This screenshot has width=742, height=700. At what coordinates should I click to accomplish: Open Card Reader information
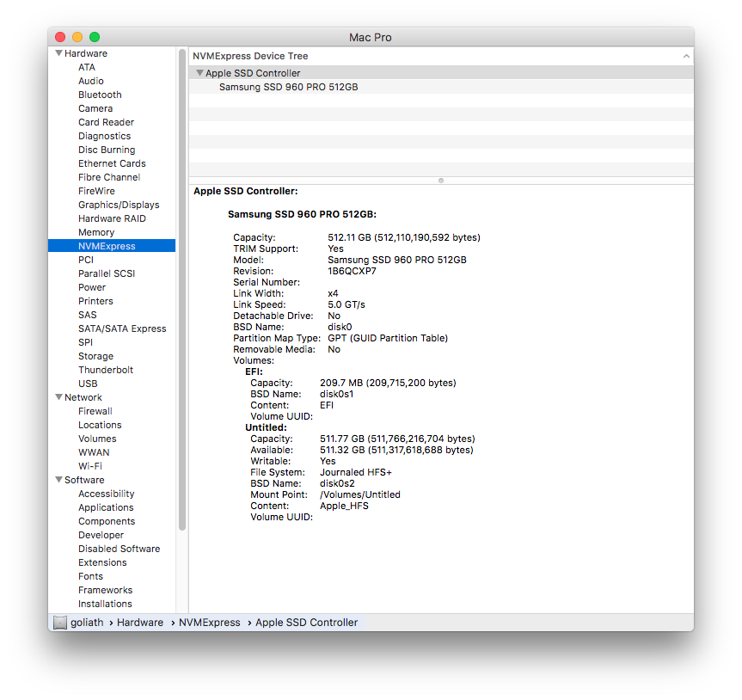coord(106,122)
